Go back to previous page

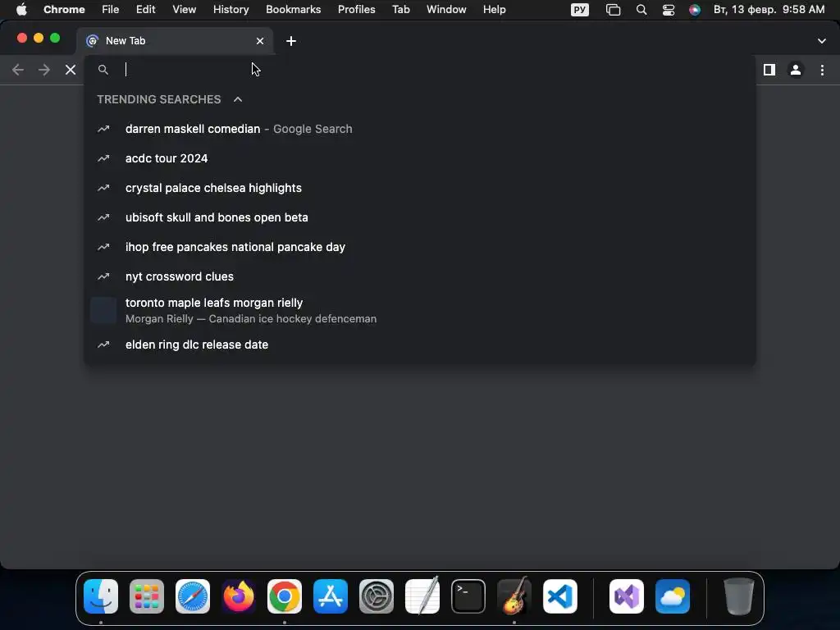[18, 70]
